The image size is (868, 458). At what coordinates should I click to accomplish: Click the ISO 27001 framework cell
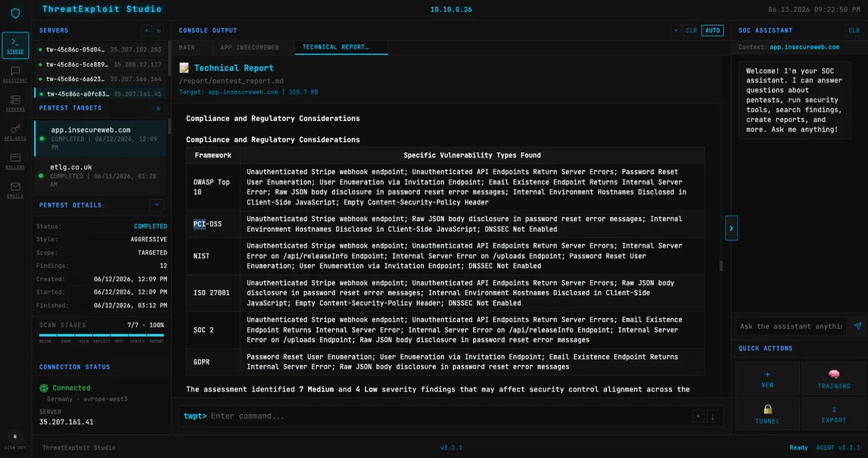[x=213, y=293]
